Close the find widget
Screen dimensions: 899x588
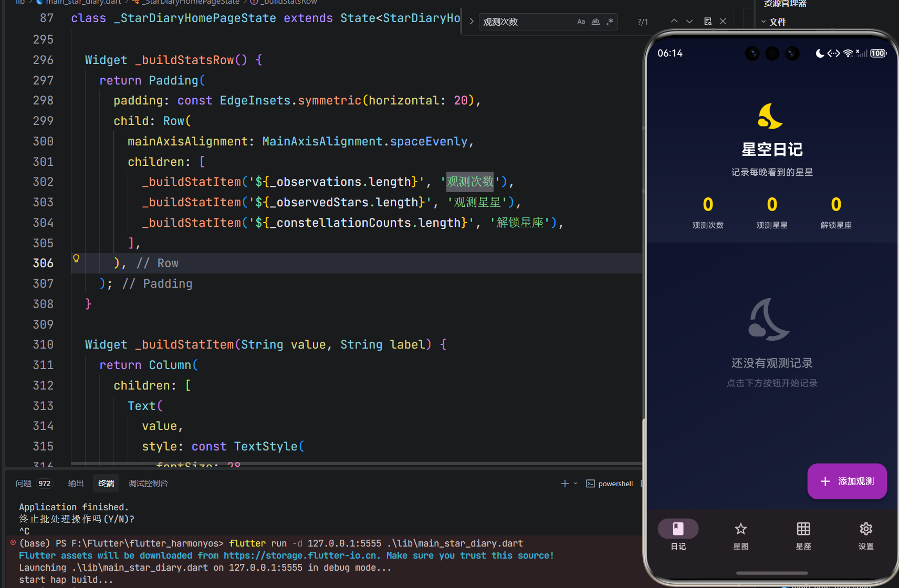[723, 21]
